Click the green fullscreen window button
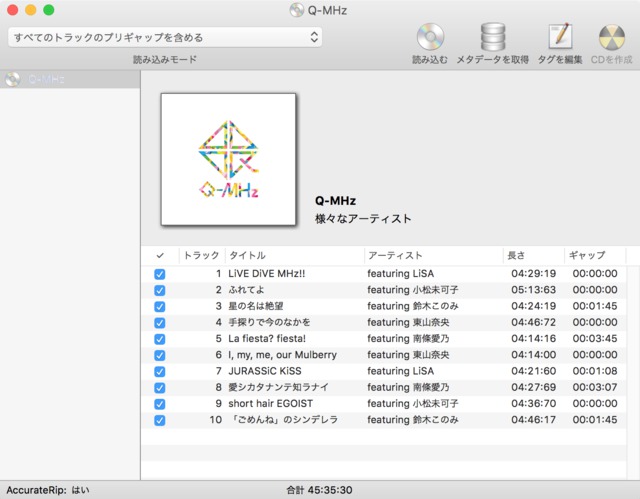The height and width of the screenshot is (499, 640). pyautogui.click(x=49, y=10)
